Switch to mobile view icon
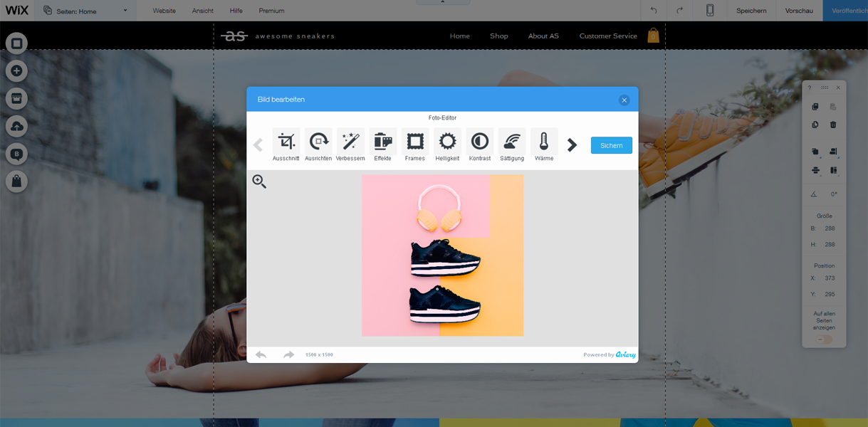 point(710,11)
